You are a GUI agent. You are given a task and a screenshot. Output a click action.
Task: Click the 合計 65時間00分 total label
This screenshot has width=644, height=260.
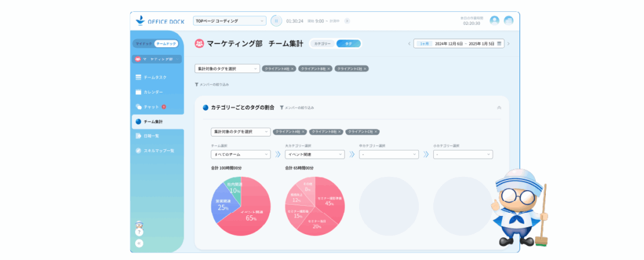[299, 168]
